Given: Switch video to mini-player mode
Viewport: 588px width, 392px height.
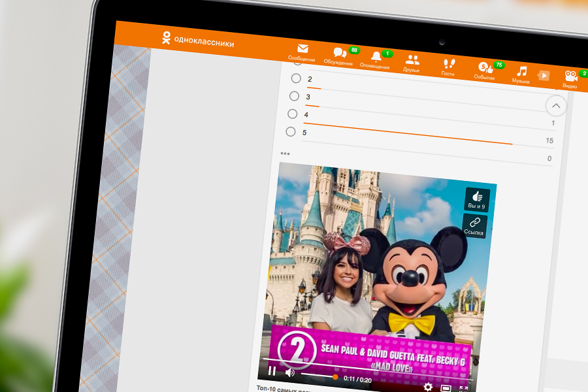Looking at the screenshot, I should pyautogui.click(x=446, y=388).
